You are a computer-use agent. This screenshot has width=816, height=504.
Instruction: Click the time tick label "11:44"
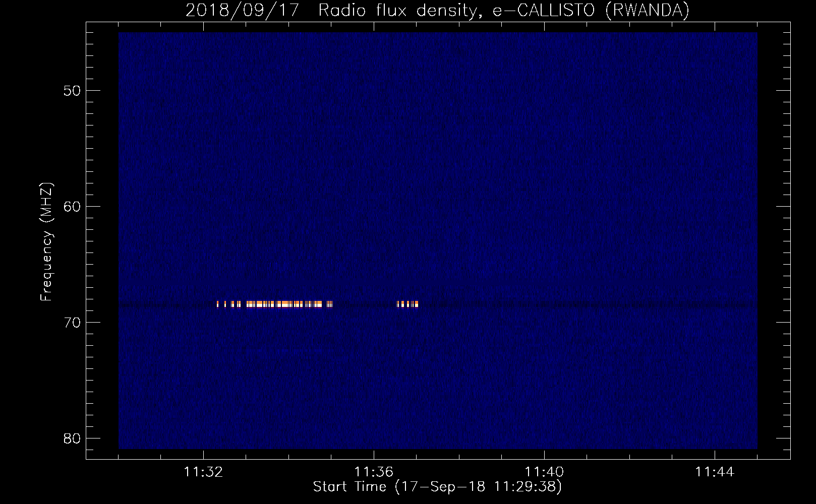coord(715,472)
